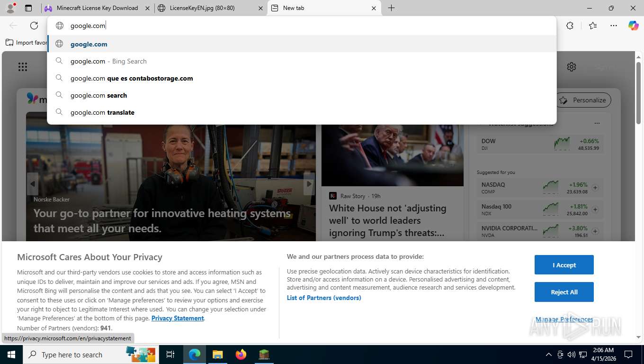Open the profile avatar icon
Viewport: 644px width, 364px height.
tap(10, 8)
